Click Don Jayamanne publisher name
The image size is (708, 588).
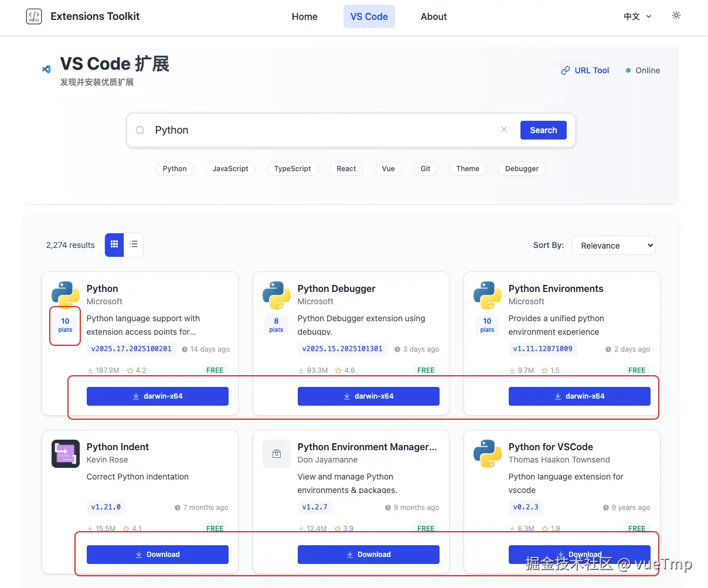pyautogui.click(x=328, y=460)
